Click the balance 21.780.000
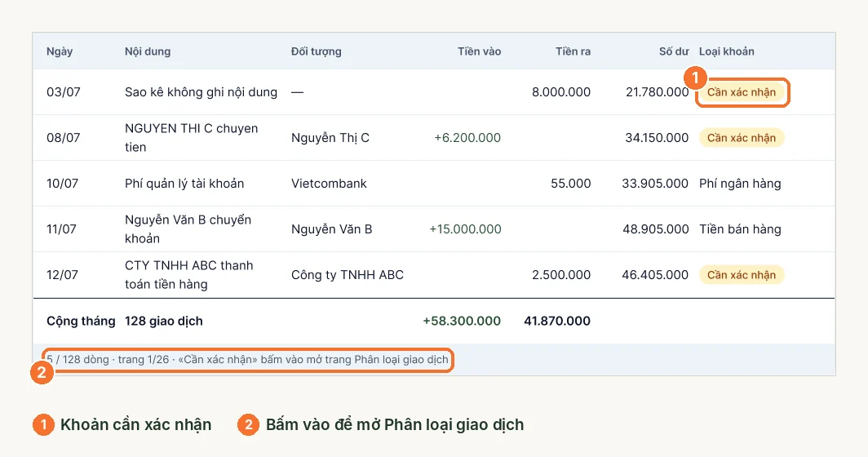Image resolution: width=868 pixels, height=457 pixels. point(657,92)
